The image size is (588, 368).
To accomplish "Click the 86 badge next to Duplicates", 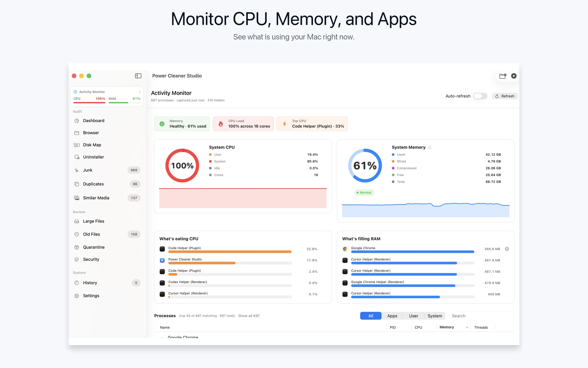I will click(x=135, y=184).
